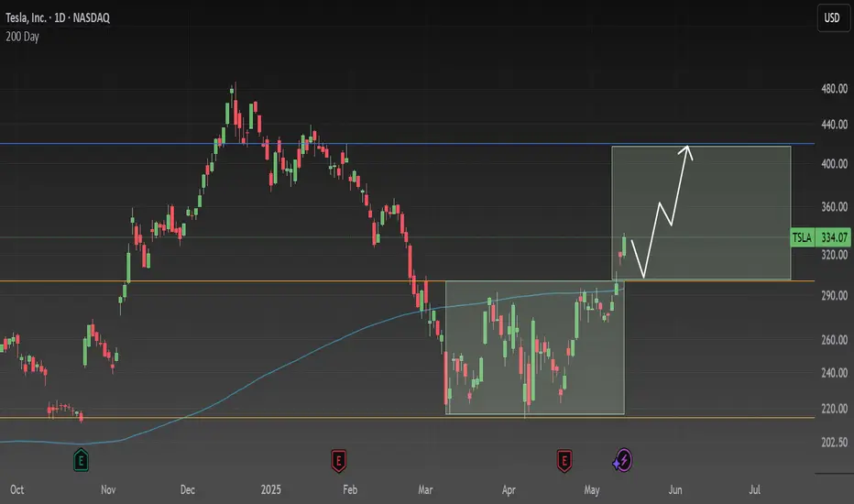This screenshot has width=854, height=504.
Task: Click the 2025 label on time axis
Action: (270, 489)
